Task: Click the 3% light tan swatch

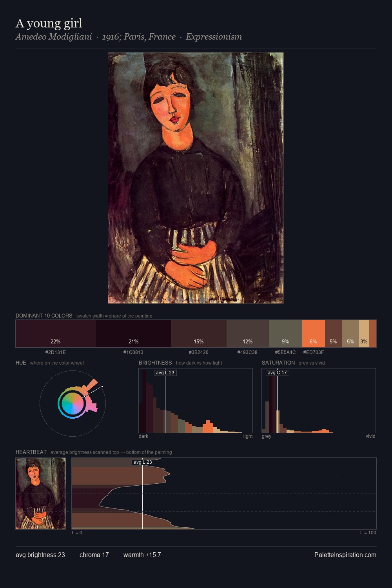Action: (364, 334)
